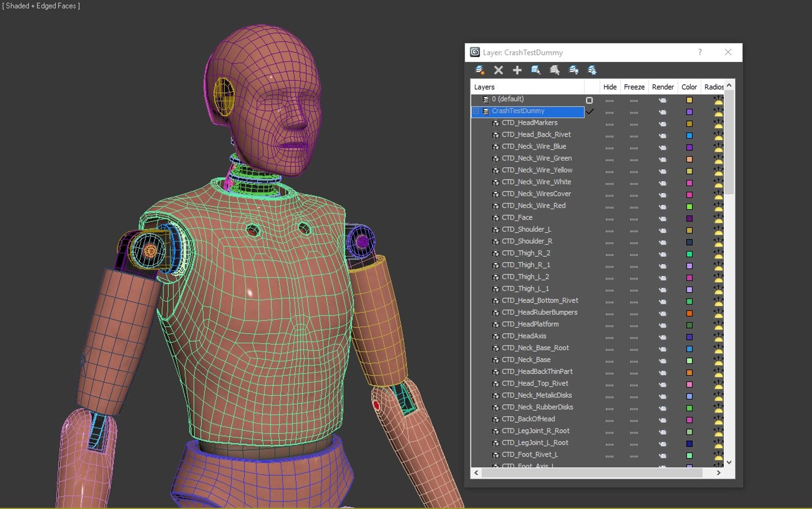Click the object icon for CTD_Face
812x509 pixels.
495,218
